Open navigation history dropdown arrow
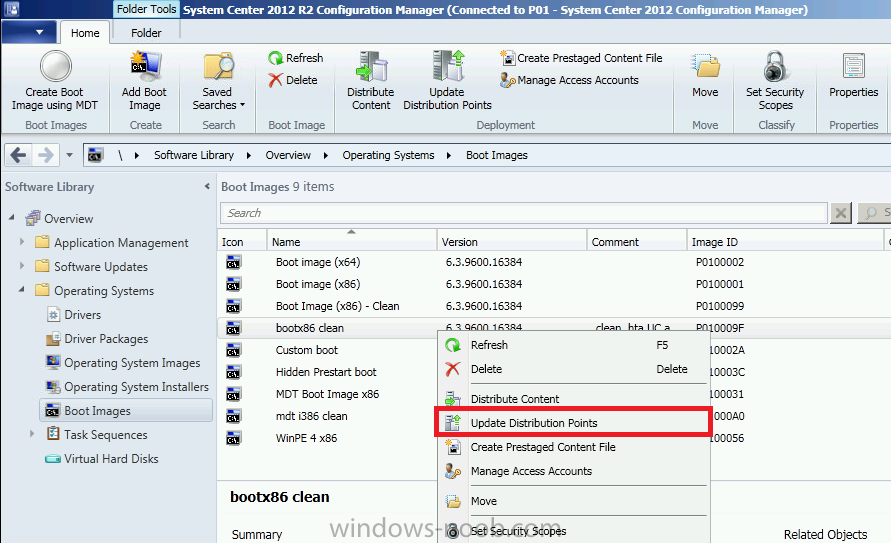The height and width of the screenshot is (543, 891). point(69,154)
